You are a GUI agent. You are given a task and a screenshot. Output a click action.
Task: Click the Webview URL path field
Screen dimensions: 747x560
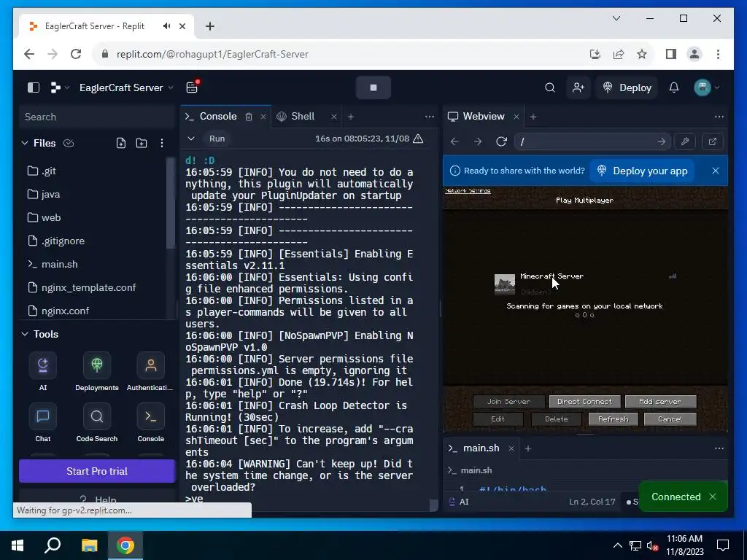coord(592,141)
